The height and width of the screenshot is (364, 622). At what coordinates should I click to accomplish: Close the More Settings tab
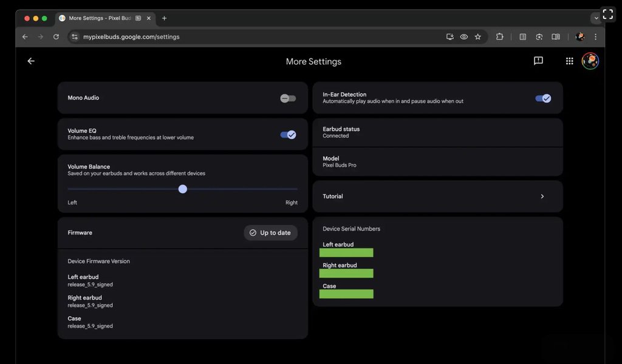pos(149,18)
